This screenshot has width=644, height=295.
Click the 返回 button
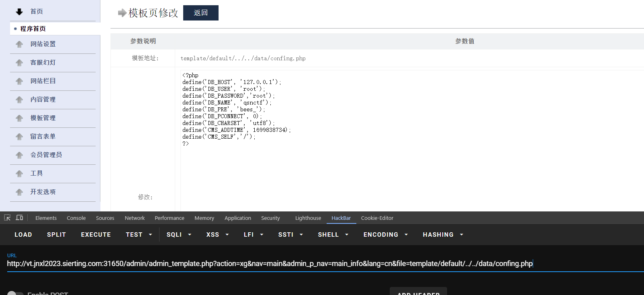pos(201,13)
